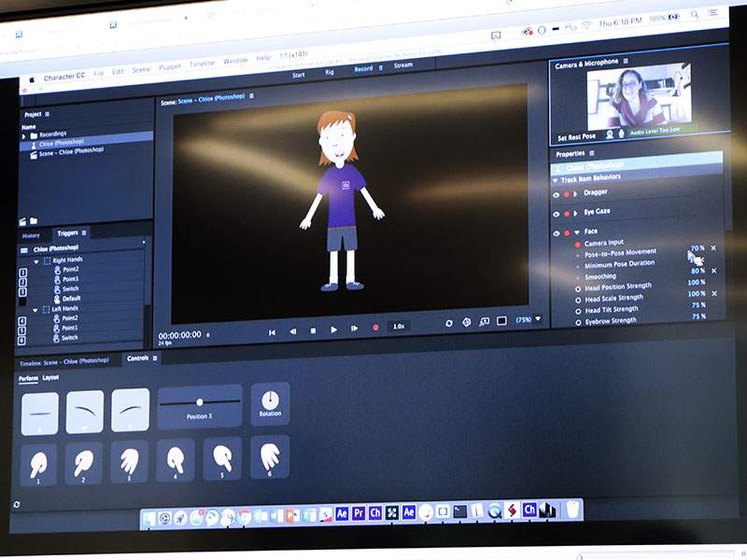Screen dimensions: 747x560
Task: Expand the Recordings folder in Project
Action: 24,136
